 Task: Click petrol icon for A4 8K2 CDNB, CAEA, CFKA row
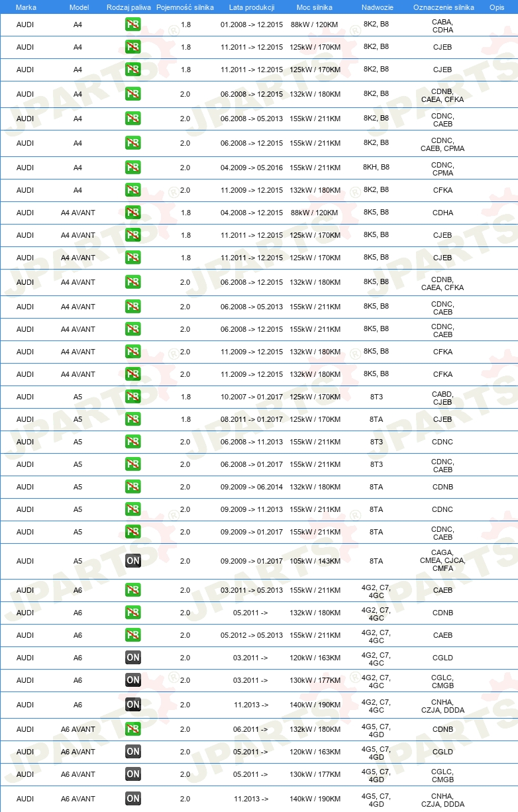point(133,94)
